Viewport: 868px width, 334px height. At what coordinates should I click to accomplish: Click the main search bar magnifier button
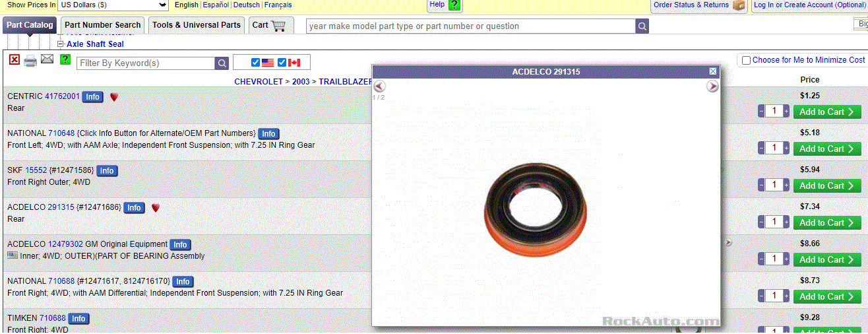tap(642, 26)
